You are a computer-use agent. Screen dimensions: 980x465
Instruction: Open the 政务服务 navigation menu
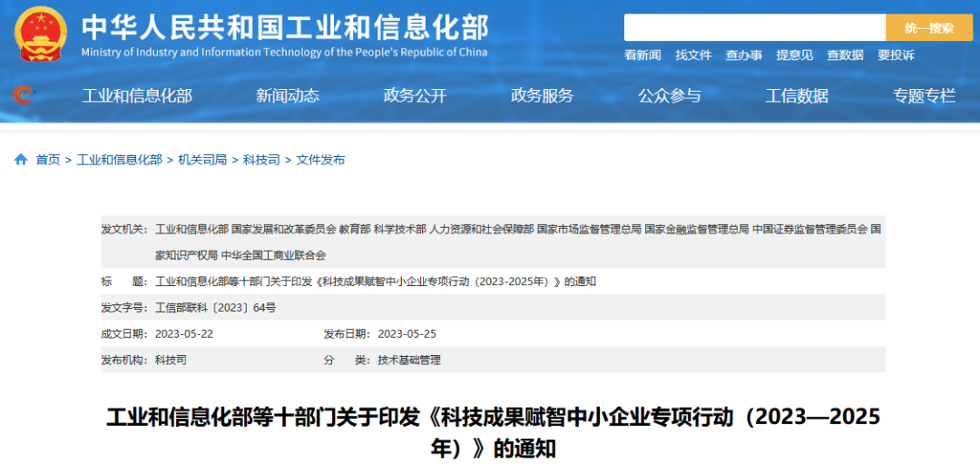(542, 95)
